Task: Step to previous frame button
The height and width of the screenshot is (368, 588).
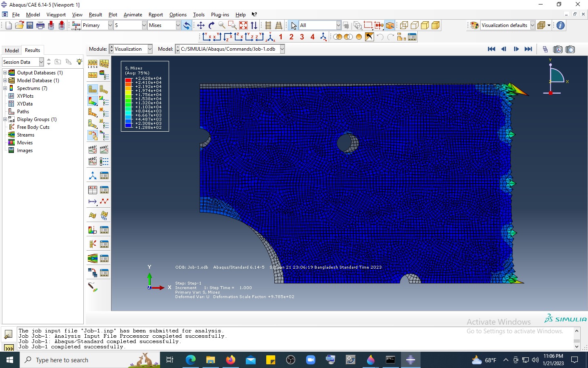Action: 503,49
